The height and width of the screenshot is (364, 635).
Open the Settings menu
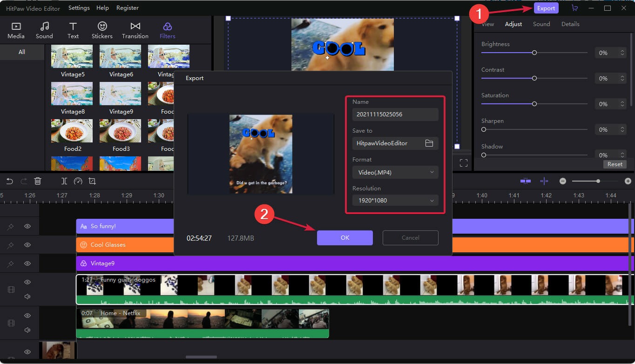coord(79,7)
